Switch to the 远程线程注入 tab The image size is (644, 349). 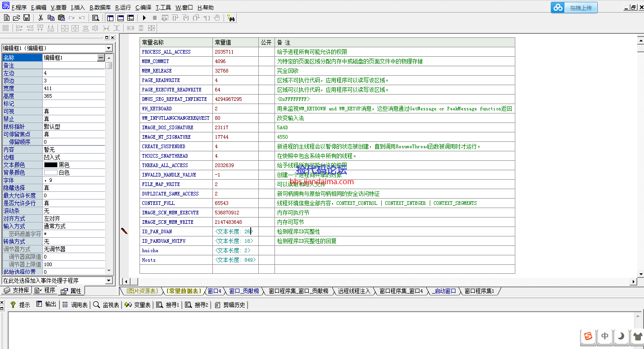tap(354, 291)
